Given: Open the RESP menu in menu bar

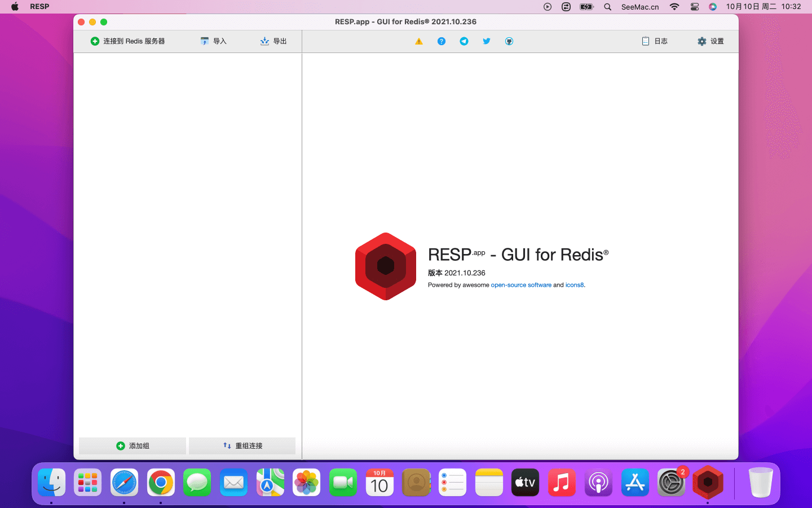Looking at the screenshot, I should [39, 7].
